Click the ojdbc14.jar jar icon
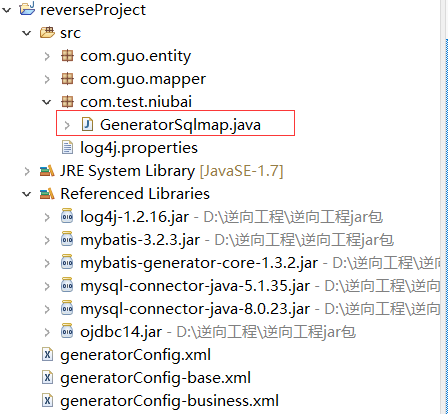This screenshot has width=448, height=414. 67,331
